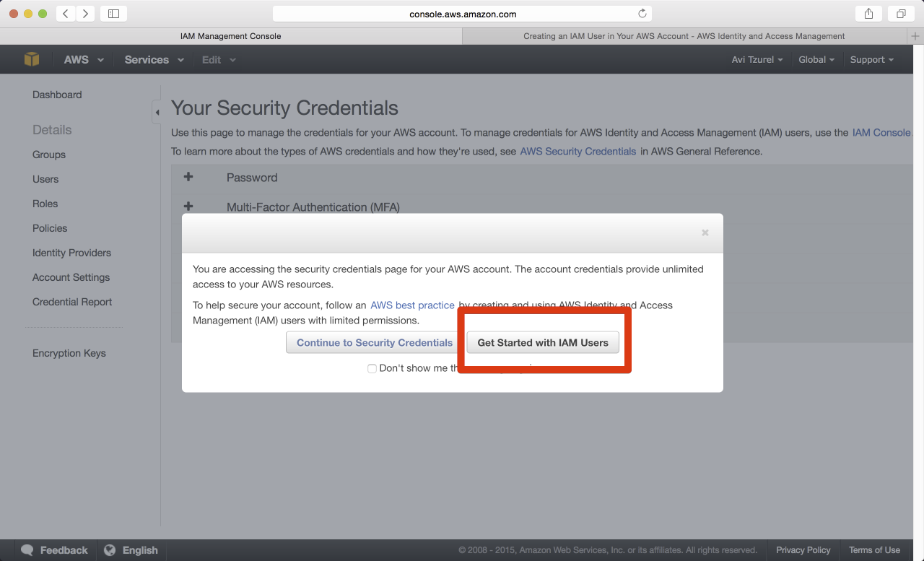
Task: Close the dialog with the x icon
Action: [705, 232]
